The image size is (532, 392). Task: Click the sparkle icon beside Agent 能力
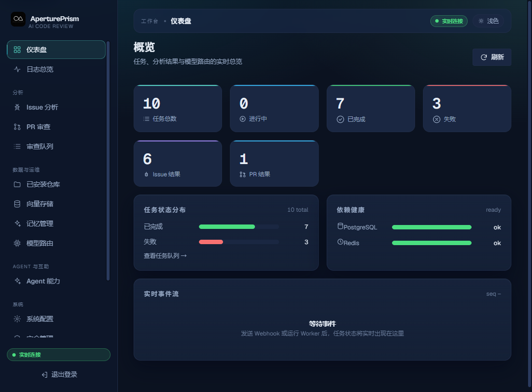point(17,281)
